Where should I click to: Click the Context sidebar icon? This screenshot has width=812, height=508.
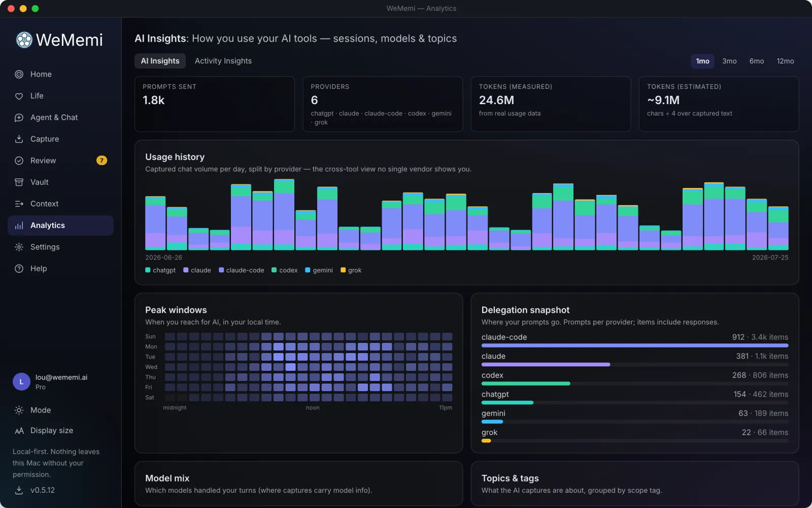19,204
